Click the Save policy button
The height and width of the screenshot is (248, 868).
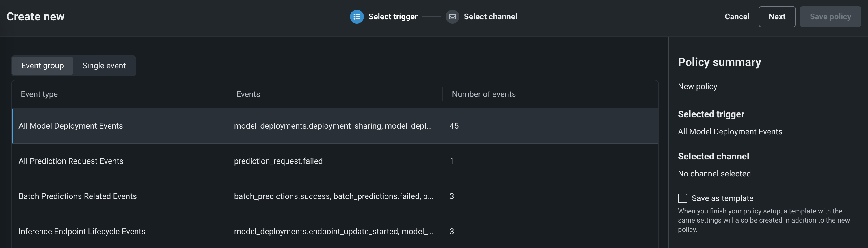pyautogui.click(x=830, y=17)
